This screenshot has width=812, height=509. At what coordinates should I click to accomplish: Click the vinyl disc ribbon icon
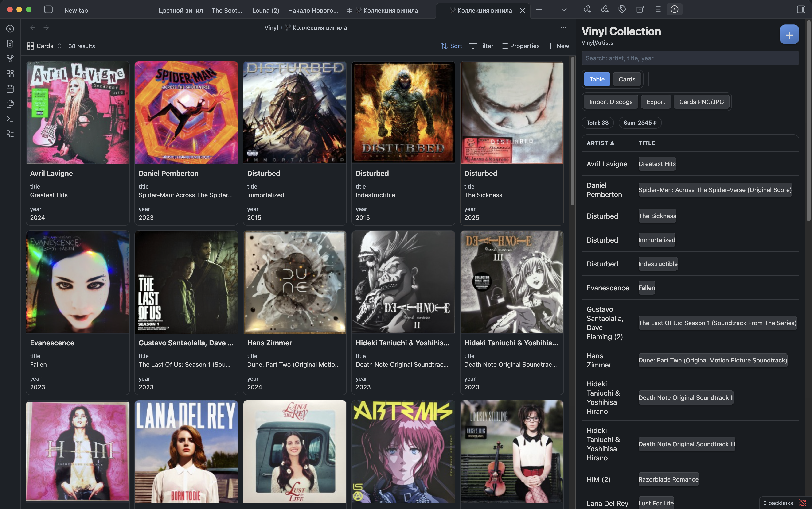[10, 29]
